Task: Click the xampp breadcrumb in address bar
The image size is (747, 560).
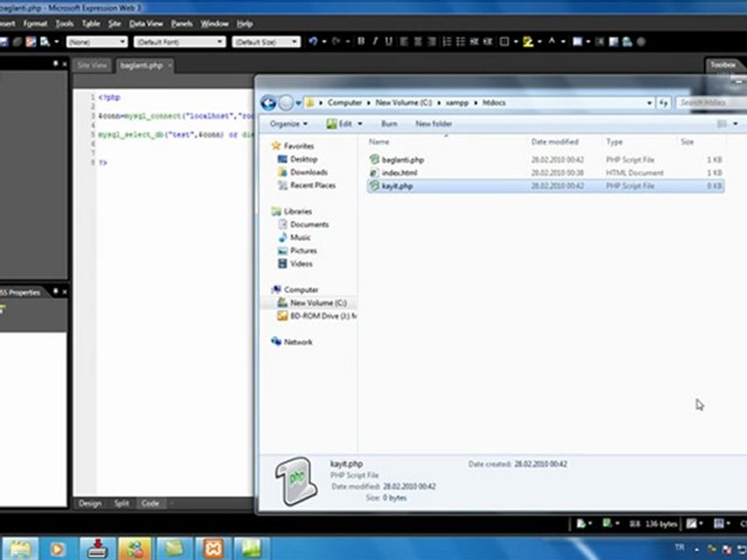Action: [x=457, y=103]
